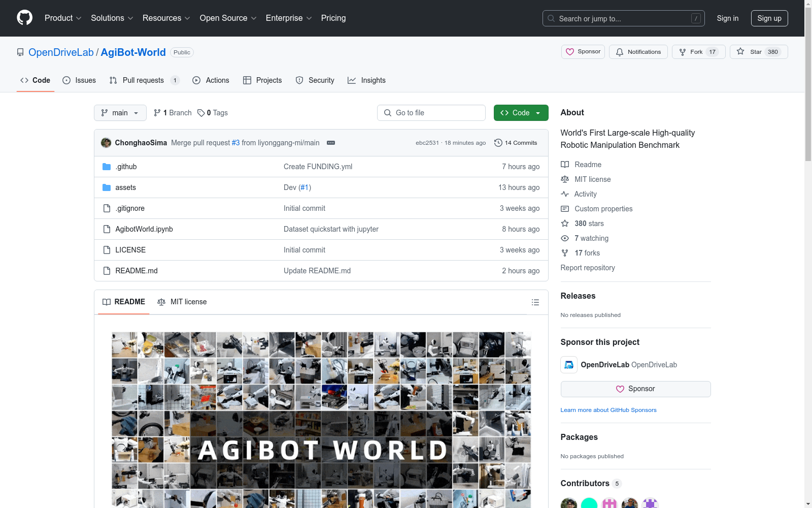Image resolution: width=812 pixels, height=508 pixels.
Task: Show the commit message ellipsis details
Action: 331,143
